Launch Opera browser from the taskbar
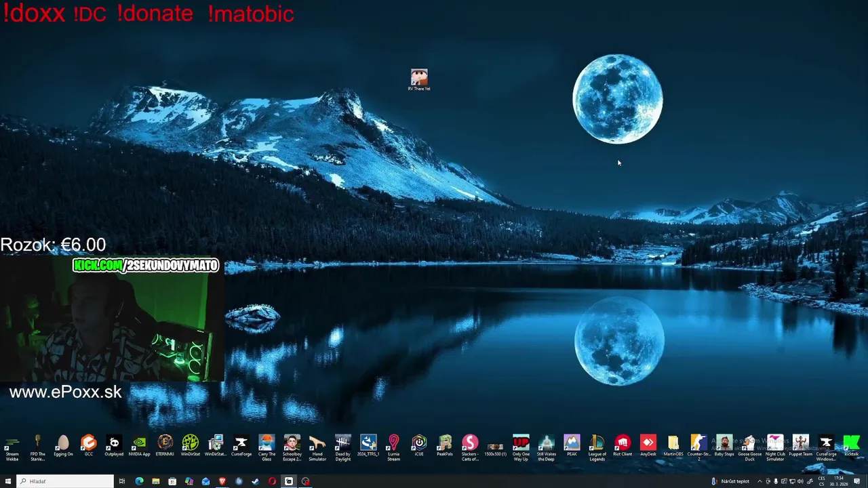868x488 pixels. click(x=272, y=481)
